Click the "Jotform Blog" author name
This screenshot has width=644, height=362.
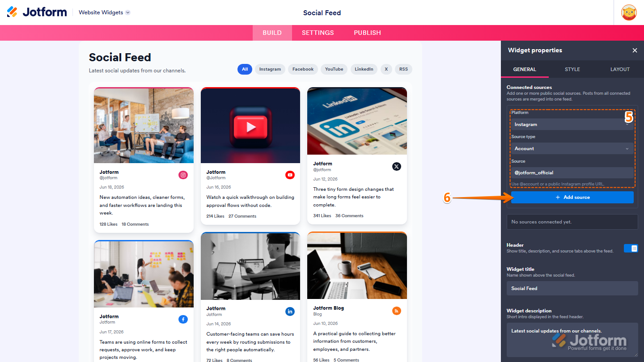(x=329, y=308)
